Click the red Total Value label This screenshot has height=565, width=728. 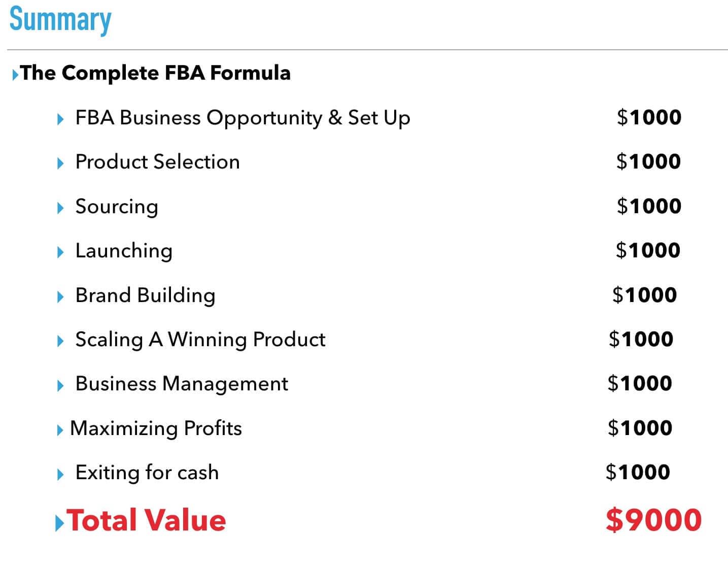click(147, 521)
